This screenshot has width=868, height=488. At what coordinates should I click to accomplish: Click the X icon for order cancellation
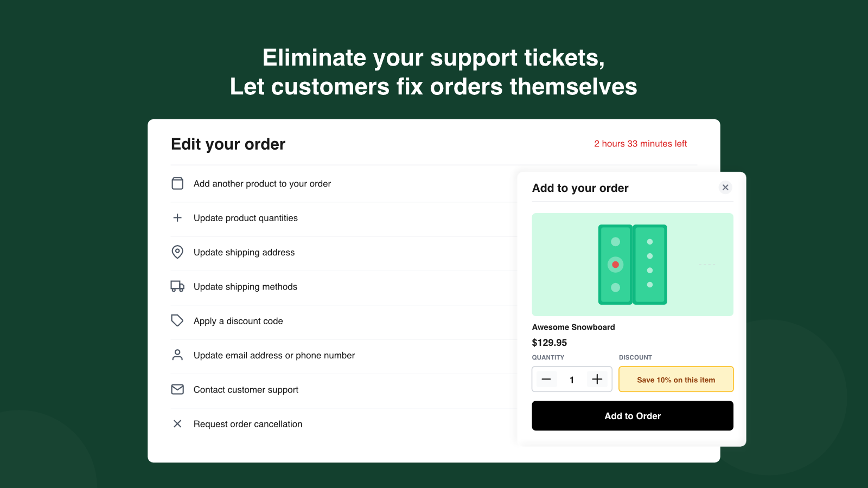pyautogui.click(x=177, y=424)
